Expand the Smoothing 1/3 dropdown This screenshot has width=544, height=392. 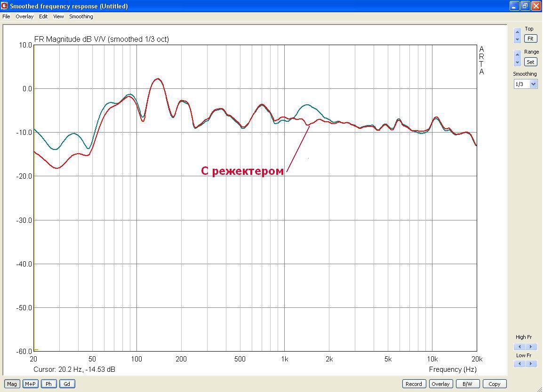(x=533, y=84)
